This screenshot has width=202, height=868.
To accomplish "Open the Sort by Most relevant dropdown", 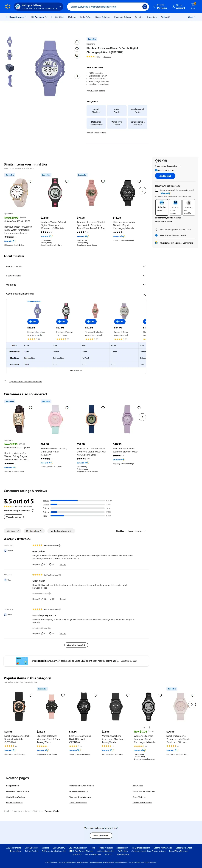I will point(137,531).
